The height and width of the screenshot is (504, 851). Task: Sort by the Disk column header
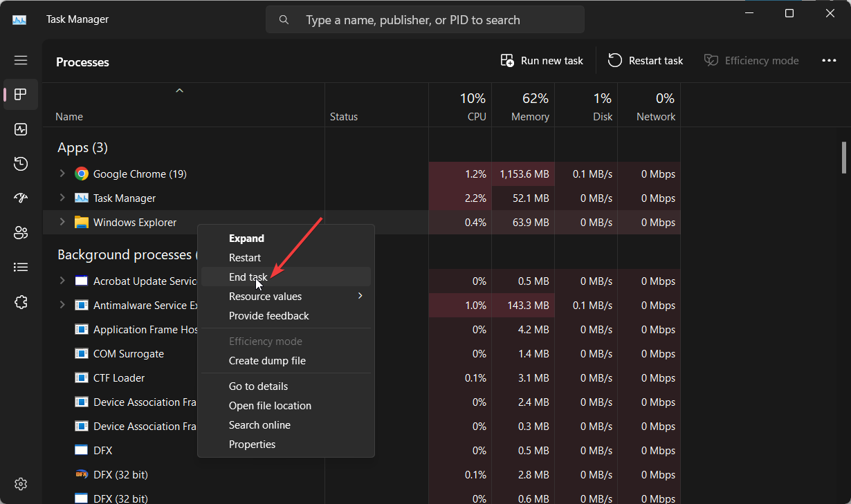[586, 105]
